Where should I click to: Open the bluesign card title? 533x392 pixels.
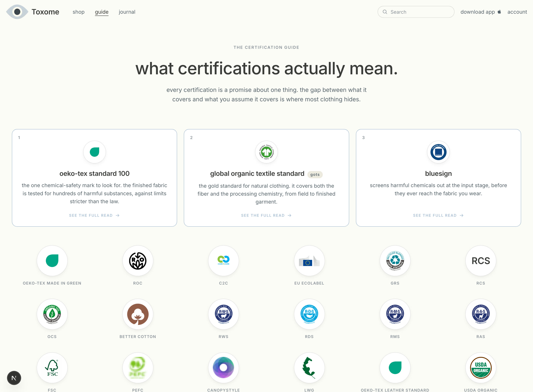438,173
